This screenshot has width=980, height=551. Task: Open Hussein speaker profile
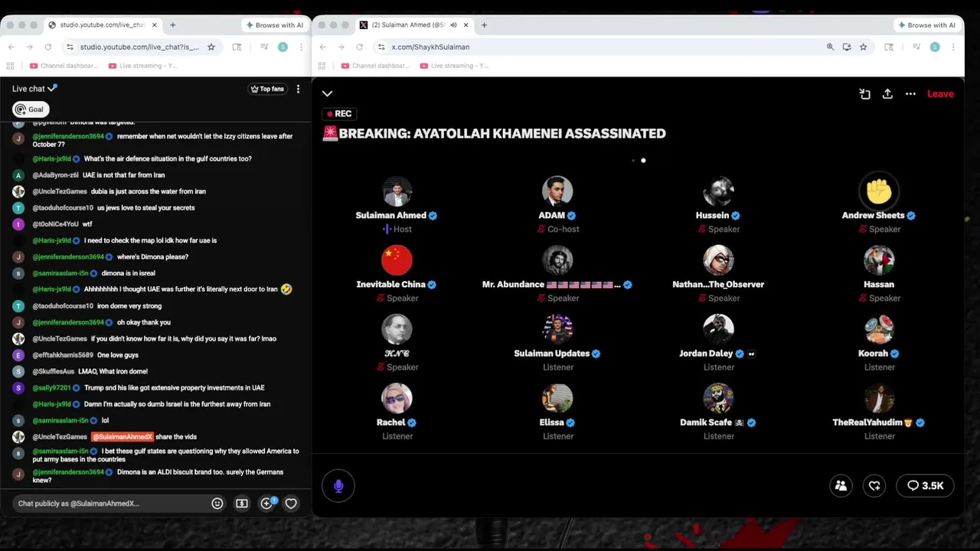point(718,191)
